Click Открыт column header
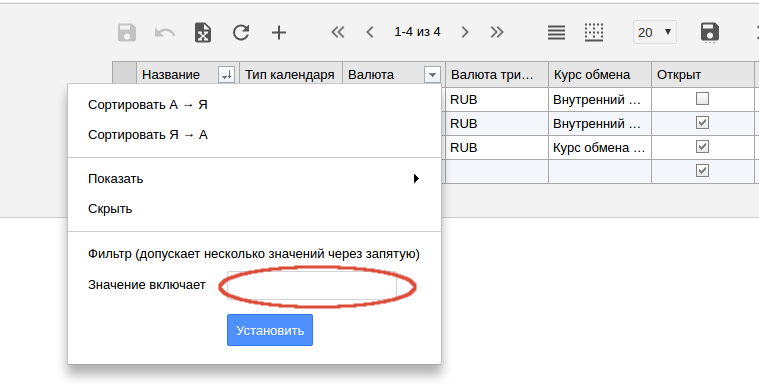The image size is (759, 391). pyautogui.click(x=703, y=75)
